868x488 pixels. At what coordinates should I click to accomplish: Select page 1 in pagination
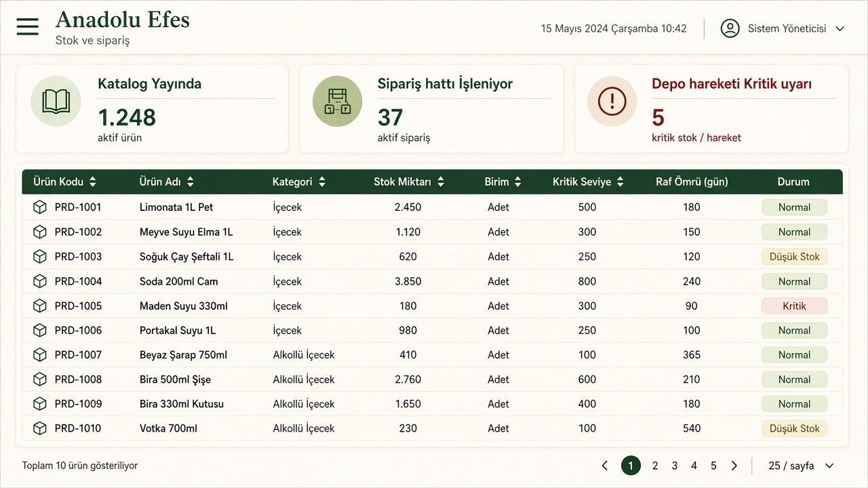(x=631, y=466)
